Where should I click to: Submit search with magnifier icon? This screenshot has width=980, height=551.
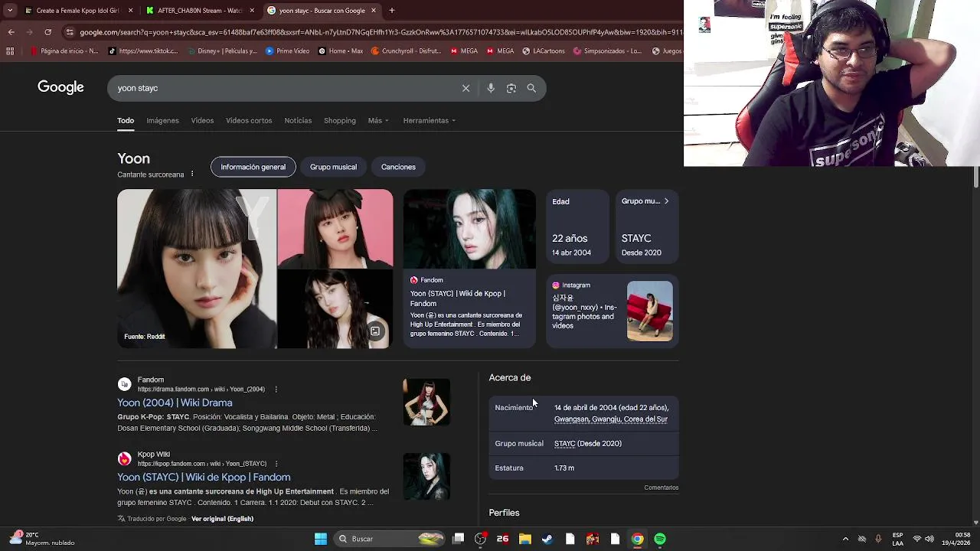[531, 88]
